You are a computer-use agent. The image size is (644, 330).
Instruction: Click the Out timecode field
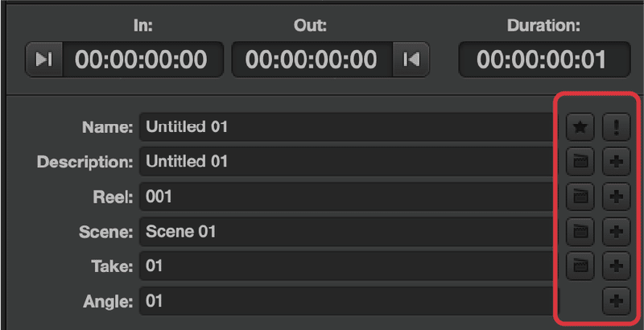coord(312,60)
